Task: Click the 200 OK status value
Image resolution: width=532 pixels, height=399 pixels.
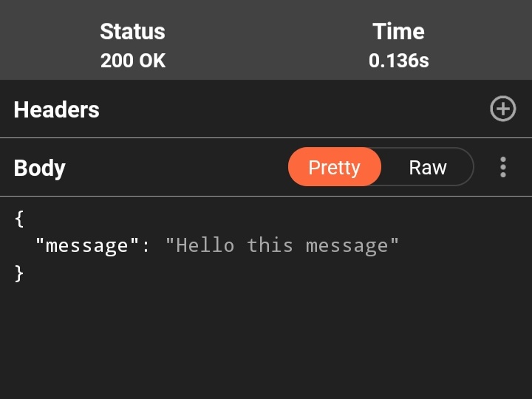Action: coord(133,61)
